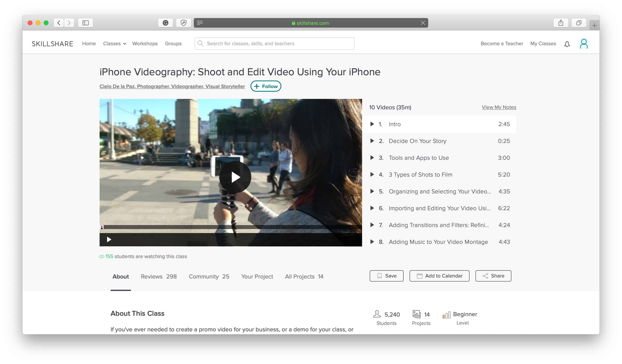Toggle the Safari sidebar button
Image resolution: width=622 pixels, height=364 pixels.
point(85,23)
